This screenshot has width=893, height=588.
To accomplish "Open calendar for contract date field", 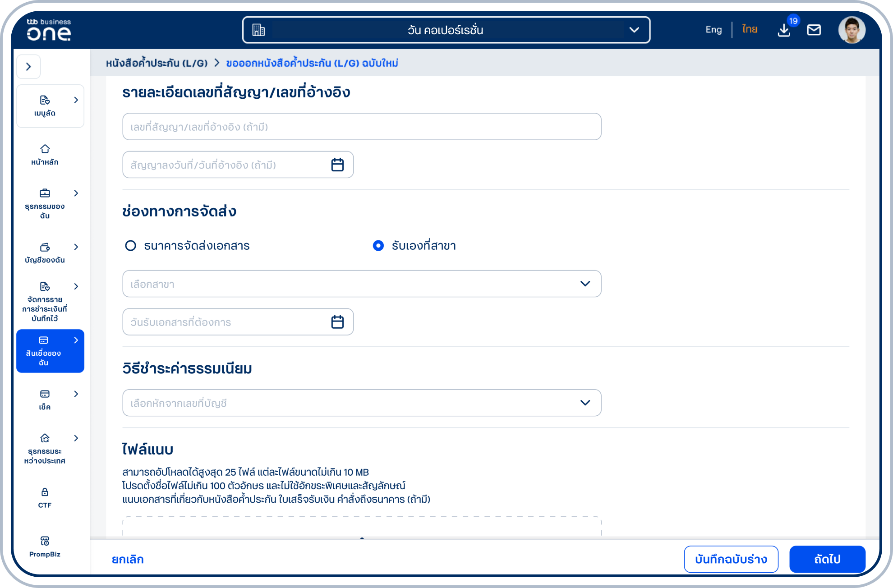I will pyautogui.click(x=337, y=165).
